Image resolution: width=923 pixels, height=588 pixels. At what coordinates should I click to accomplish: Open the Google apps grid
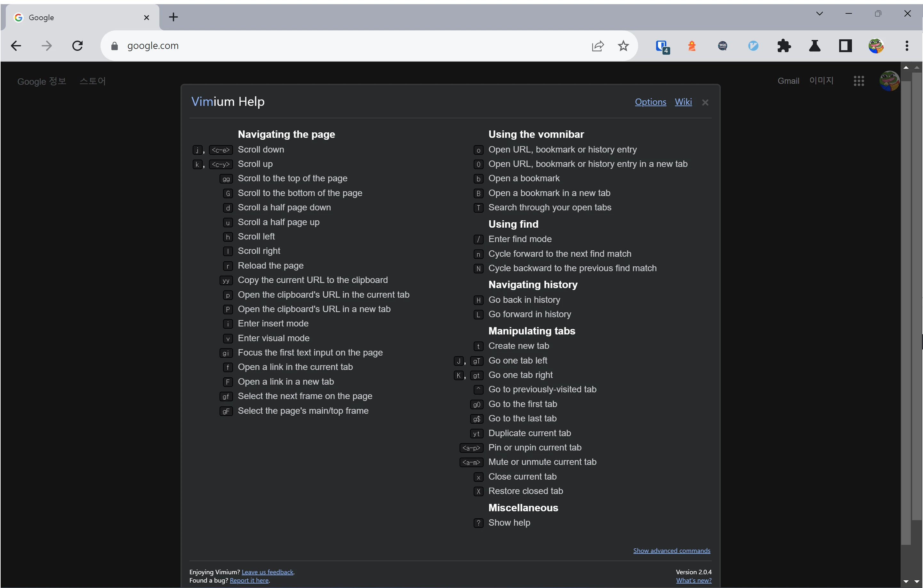pyautogui.click(x=859, y=81)
